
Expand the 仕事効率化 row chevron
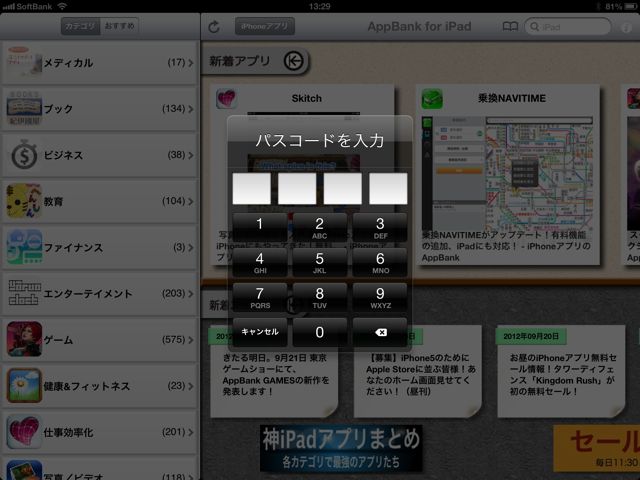point(191,432)
